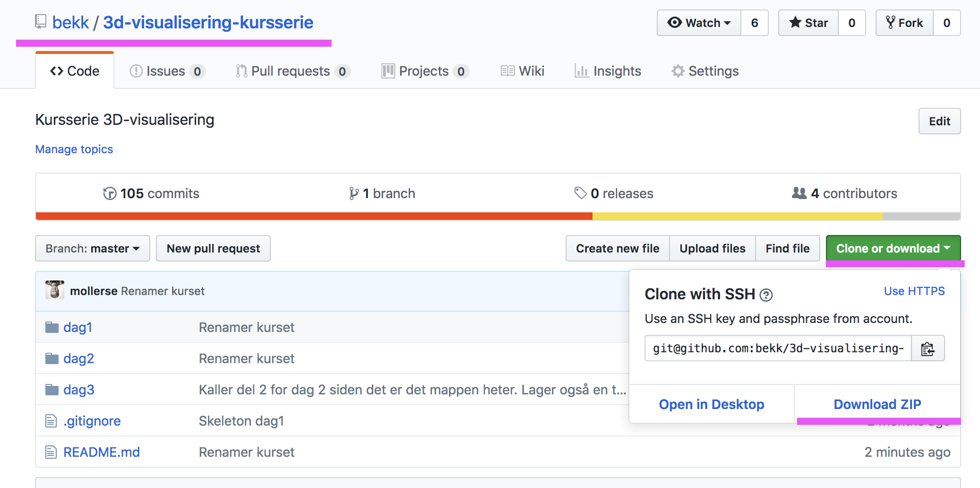
Task: Select the SSH clone URL field
Action: (778, 348)
